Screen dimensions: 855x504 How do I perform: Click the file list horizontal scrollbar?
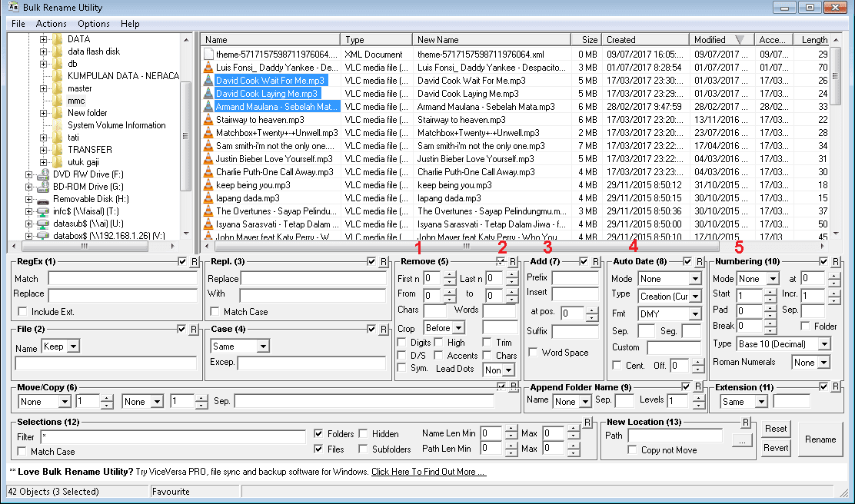click(x=466, y=247)
